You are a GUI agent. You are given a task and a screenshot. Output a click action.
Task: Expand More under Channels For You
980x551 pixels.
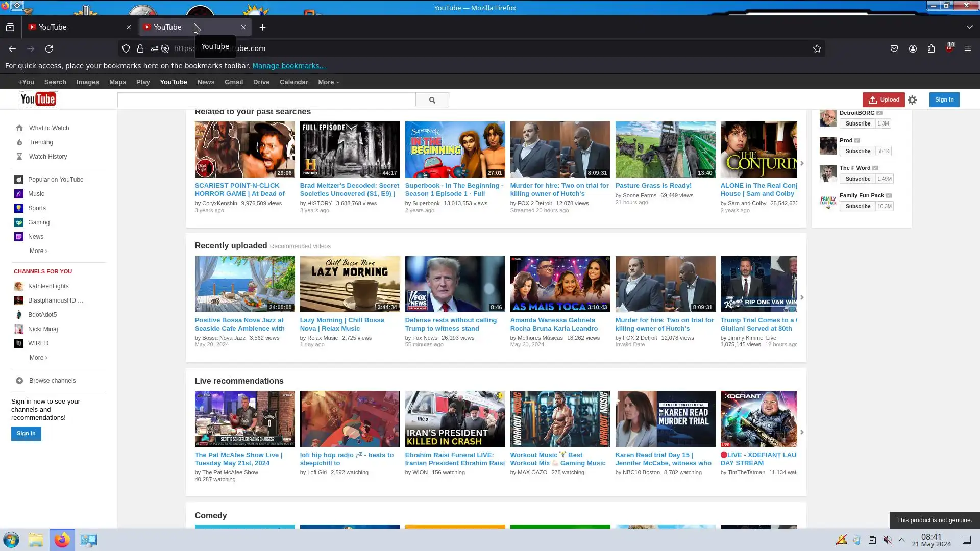pos(38,358)
